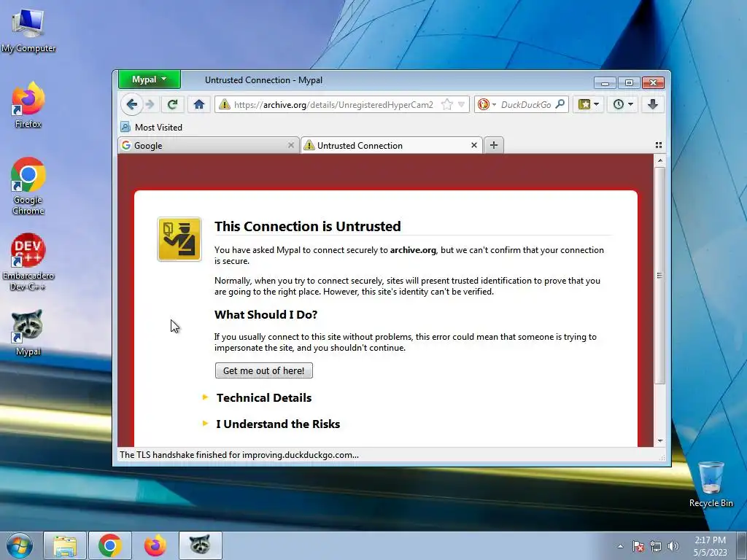Click Show desktop strip on taskbar

(742, 545)
